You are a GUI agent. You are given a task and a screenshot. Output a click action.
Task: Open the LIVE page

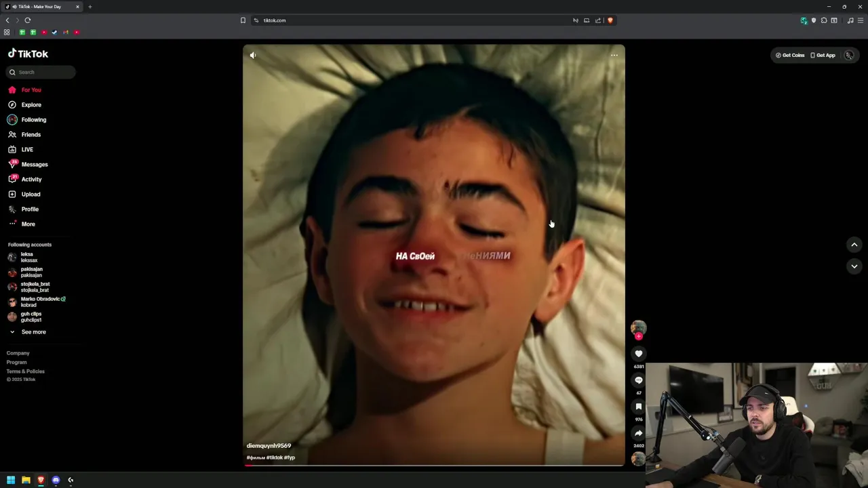click(20, 149)
